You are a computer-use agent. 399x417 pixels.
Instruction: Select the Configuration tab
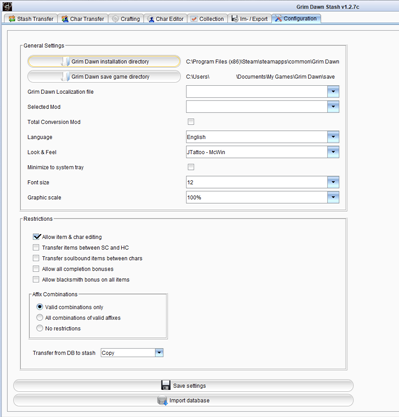(296, 18)
